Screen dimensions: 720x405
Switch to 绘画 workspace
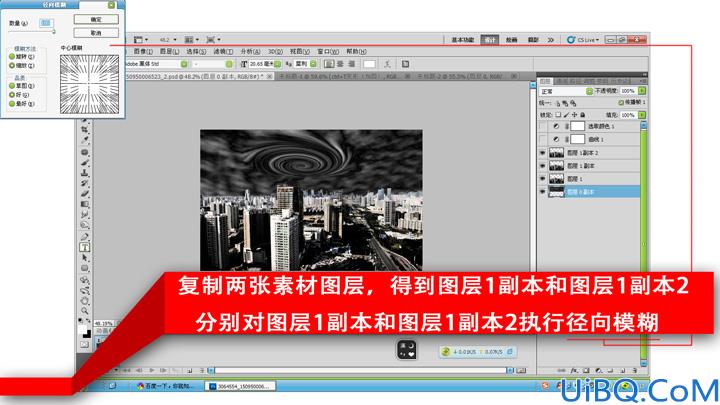click(x=511, y=40)
